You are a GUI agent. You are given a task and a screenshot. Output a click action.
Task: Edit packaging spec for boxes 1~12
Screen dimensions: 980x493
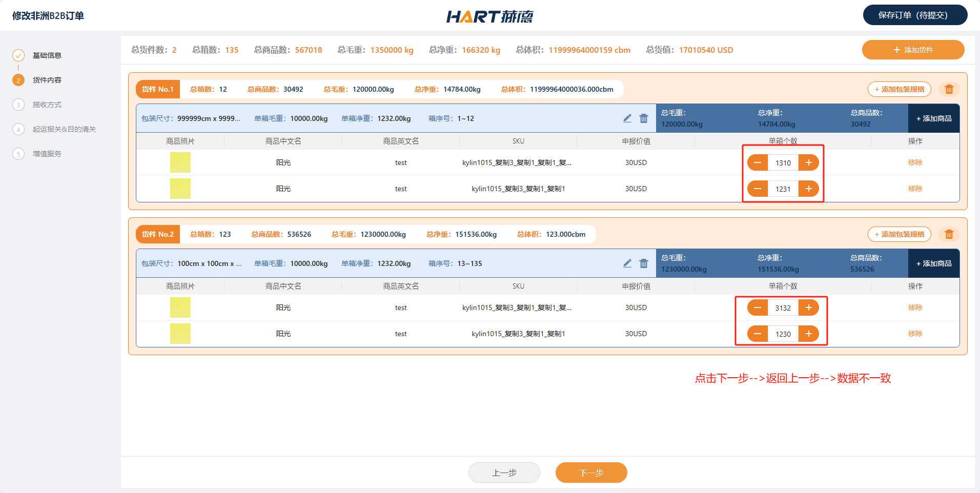[x=627, y=118]
